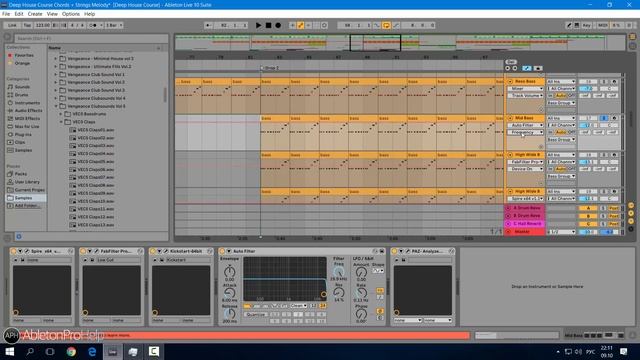The height and width of the screenshot is (360, 640).
Task: Toggle Auto Filter device activator
Action: [x=222, y=251]
